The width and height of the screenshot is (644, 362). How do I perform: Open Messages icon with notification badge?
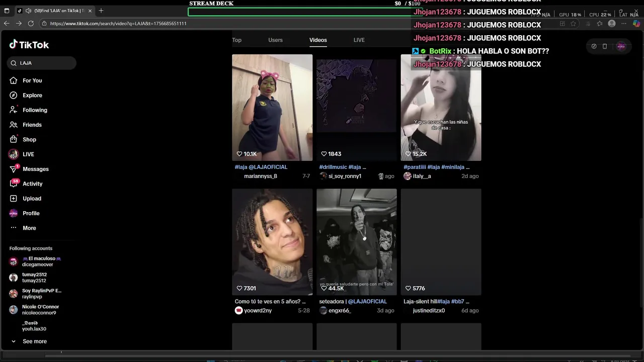(x=14, y=169)
